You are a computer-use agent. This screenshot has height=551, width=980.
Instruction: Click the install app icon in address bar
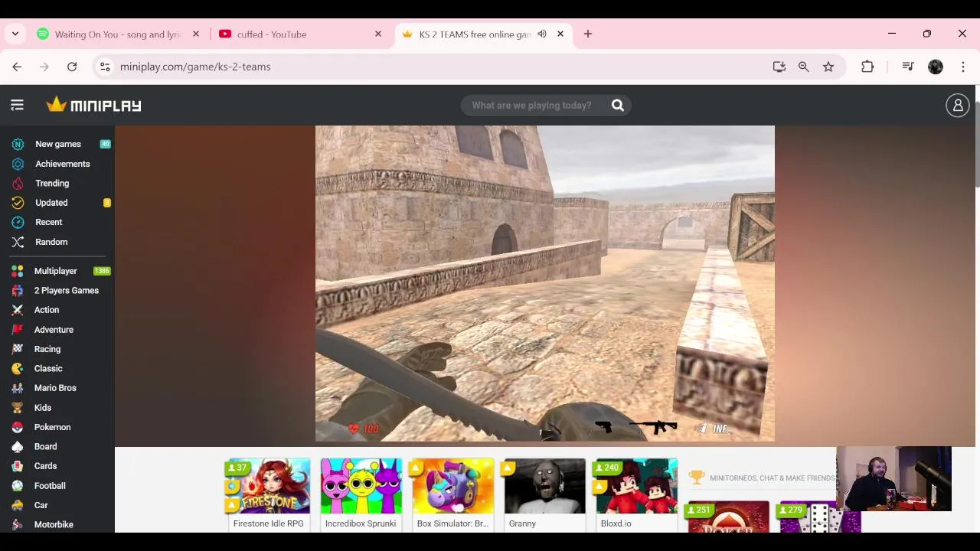point(779,67)
